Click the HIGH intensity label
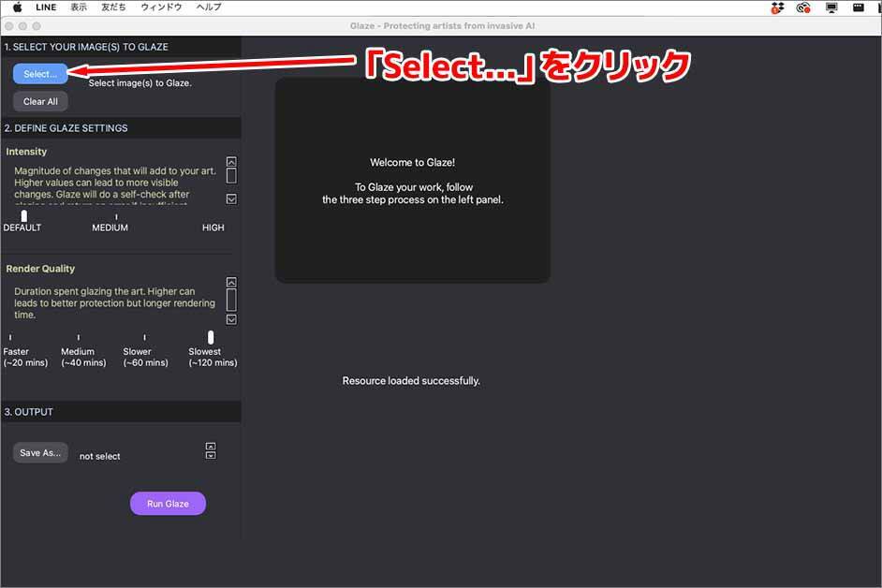 coord(213,228)
